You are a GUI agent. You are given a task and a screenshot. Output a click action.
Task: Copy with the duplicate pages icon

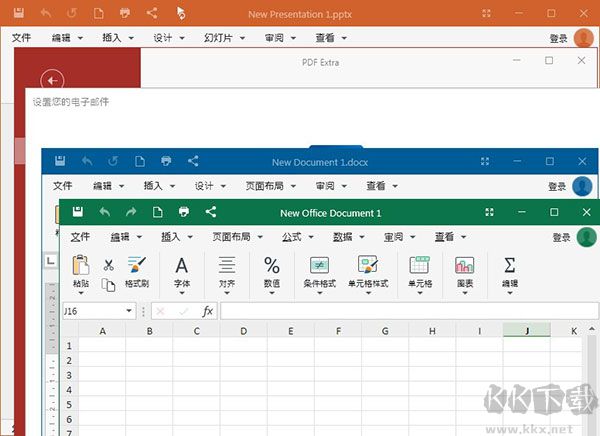tap(108, 285)
